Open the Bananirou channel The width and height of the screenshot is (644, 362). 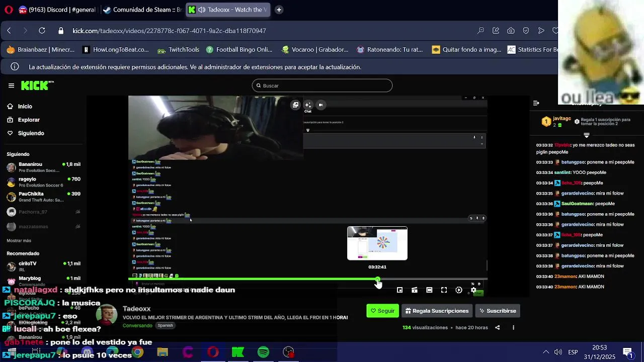(x=43, y=167)
